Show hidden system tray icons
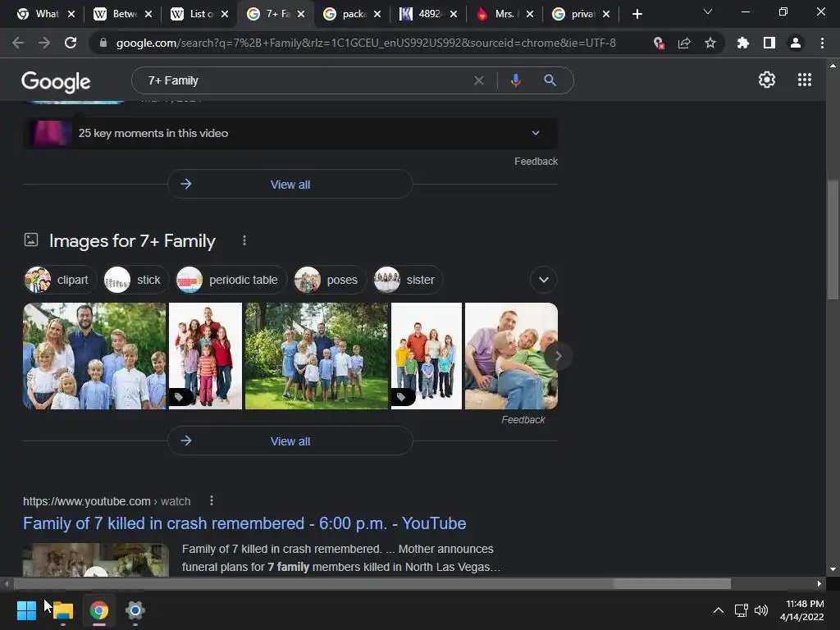Screen dimensions: 840x630 (719, 610)
